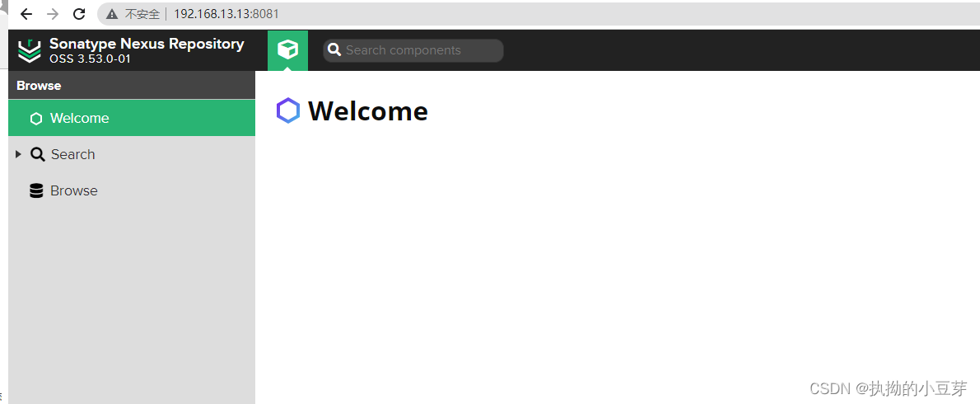Click the purple hexagon icon by the Welcome heading

(x=288, y=110)
